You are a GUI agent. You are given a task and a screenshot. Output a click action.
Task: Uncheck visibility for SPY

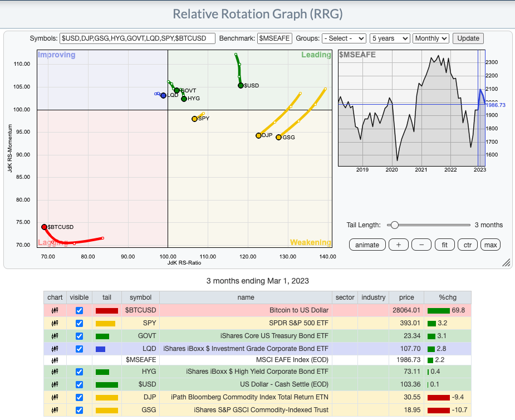(x=79, y=324)
